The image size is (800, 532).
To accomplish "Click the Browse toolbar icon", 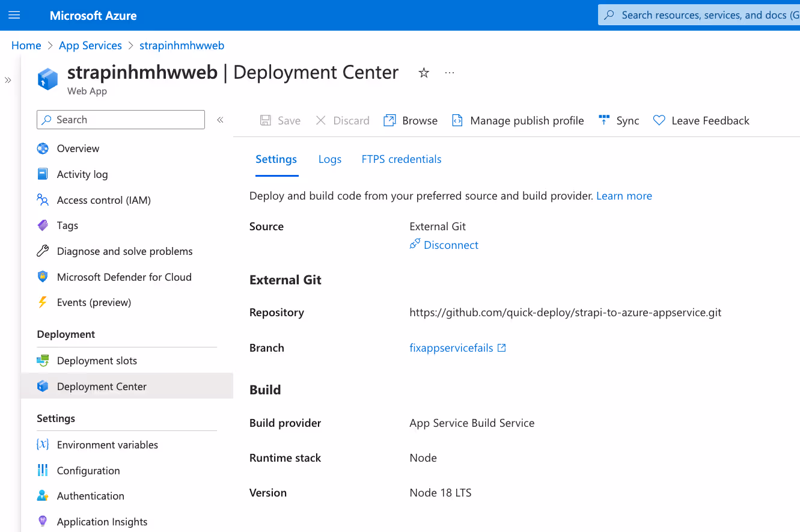I will pos(389,121).
